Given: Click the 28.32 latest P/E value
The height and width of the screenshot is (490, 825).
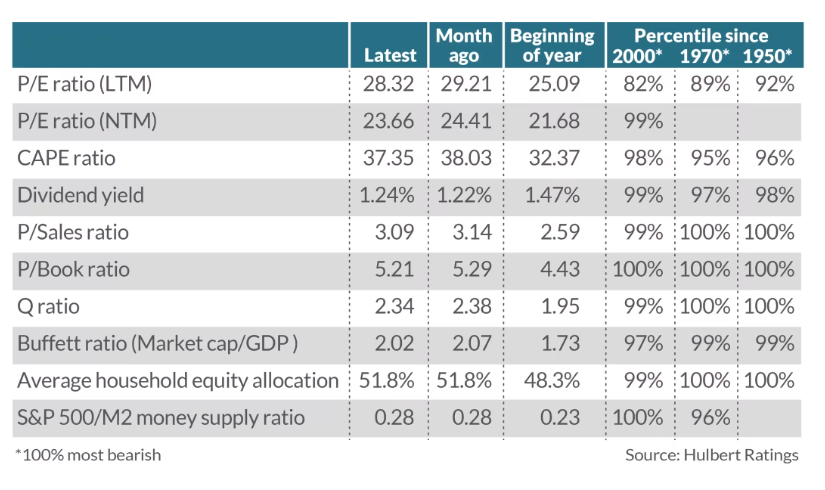Looking at the screenshot, I should pyautogui.click(x=388, y=84).
